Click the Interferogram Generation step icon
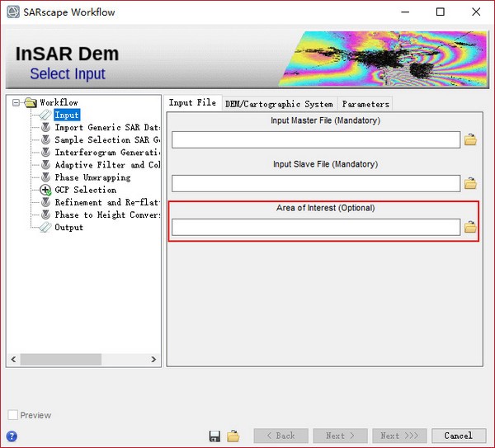Viewport: 495px width, 448px height. click(x=45, y=152)
